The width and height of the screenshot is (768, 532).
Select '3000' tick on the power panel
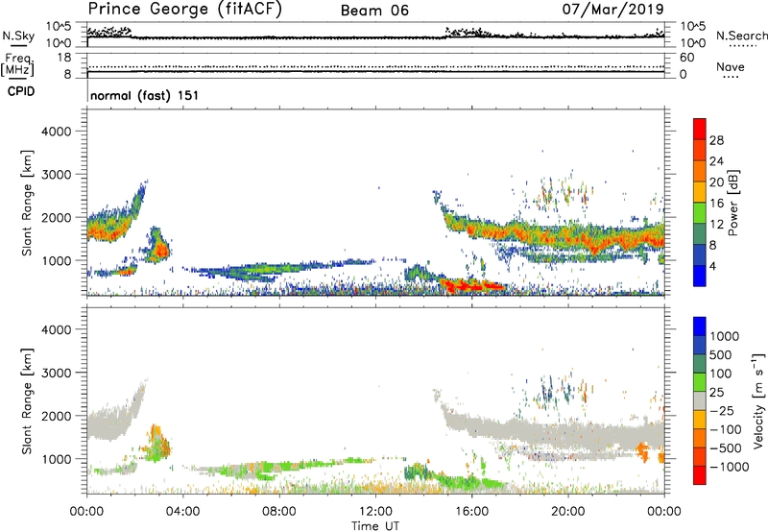[56, 175]
